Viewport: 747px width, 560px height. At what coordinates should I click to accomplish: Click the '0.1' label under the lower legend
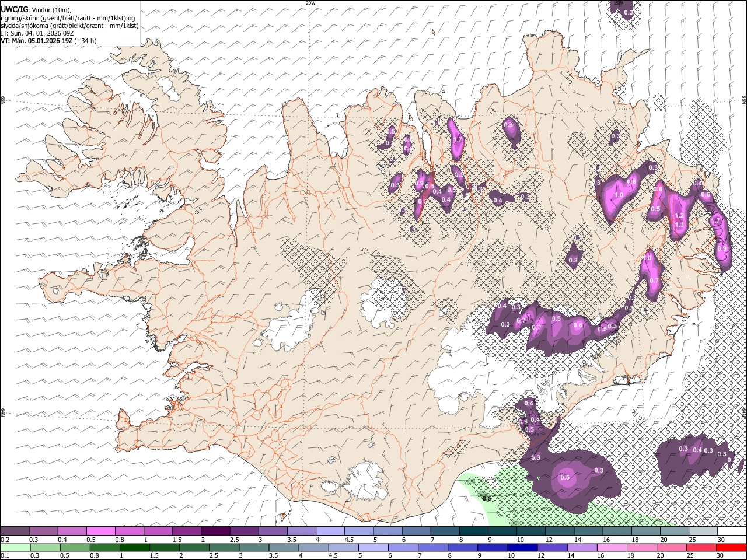5,555
